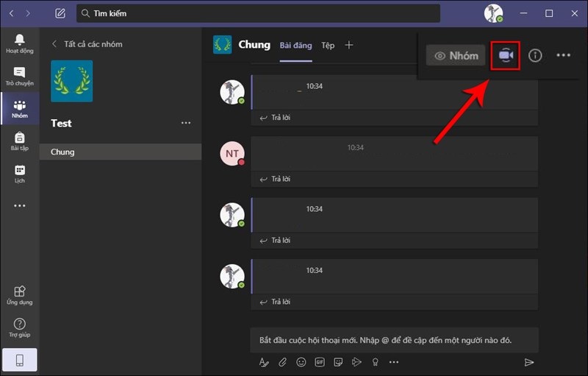Send the message with the arrow icon
588x376 pixels.
(x=528, y=362)
